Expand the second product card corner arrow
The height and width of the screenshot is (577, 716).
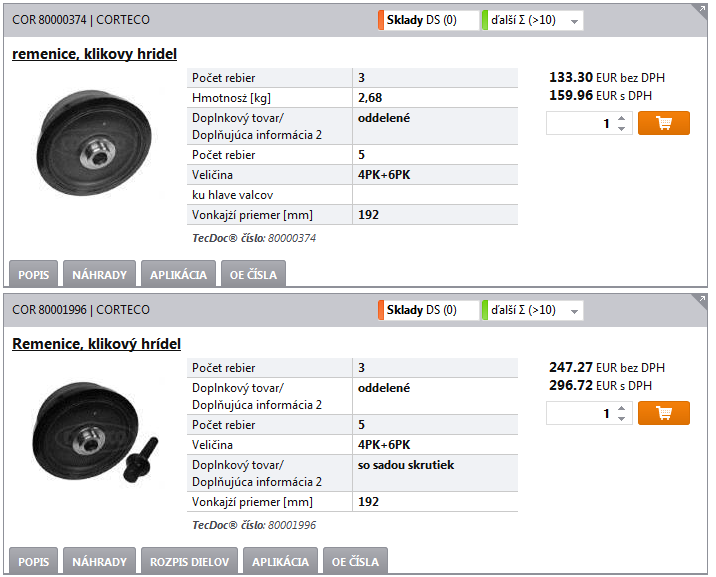[701, 299]
